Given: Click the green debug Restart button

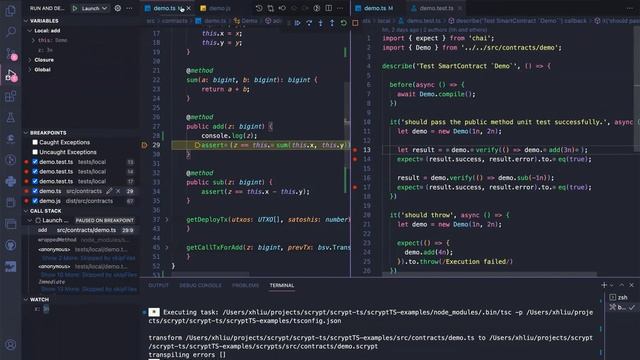Looking at the screenshot, I should 344,23.
